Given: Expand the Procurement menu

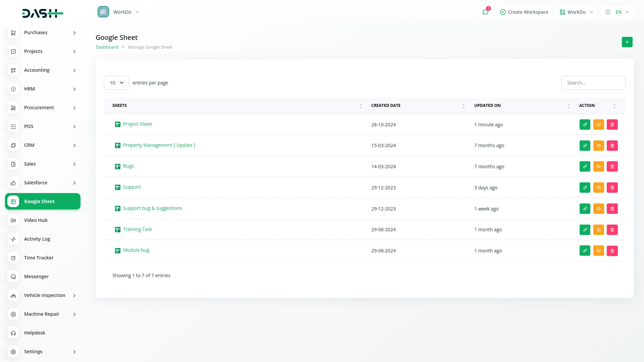Looking at the screenshot, I should 43,108.
